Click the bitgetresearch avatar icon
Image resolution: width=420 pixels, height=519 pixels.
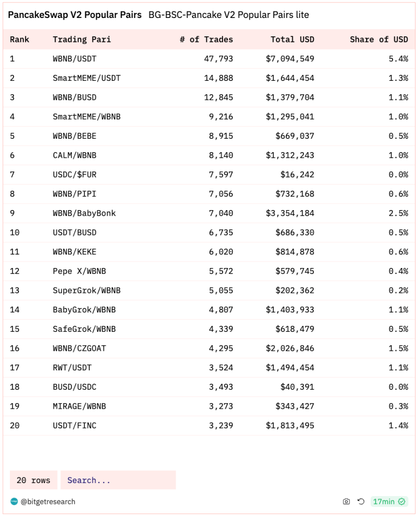point(14,502)
